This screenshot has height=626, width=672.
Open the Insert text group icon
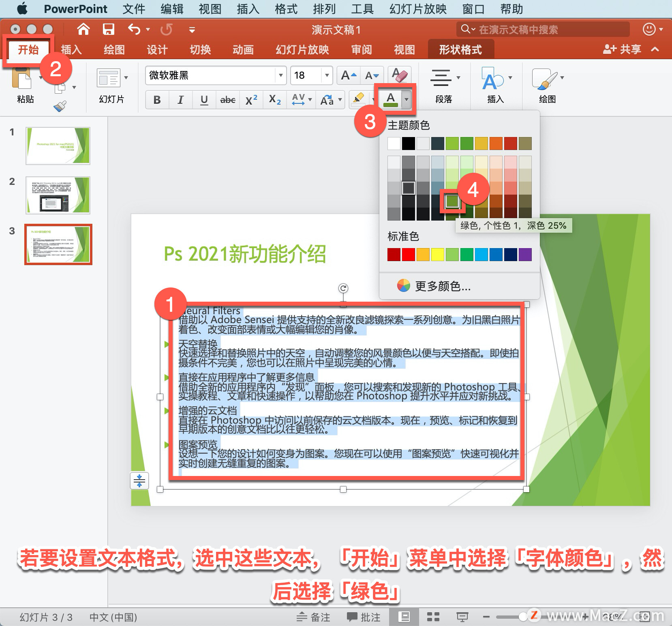click(x=492, y=78)
